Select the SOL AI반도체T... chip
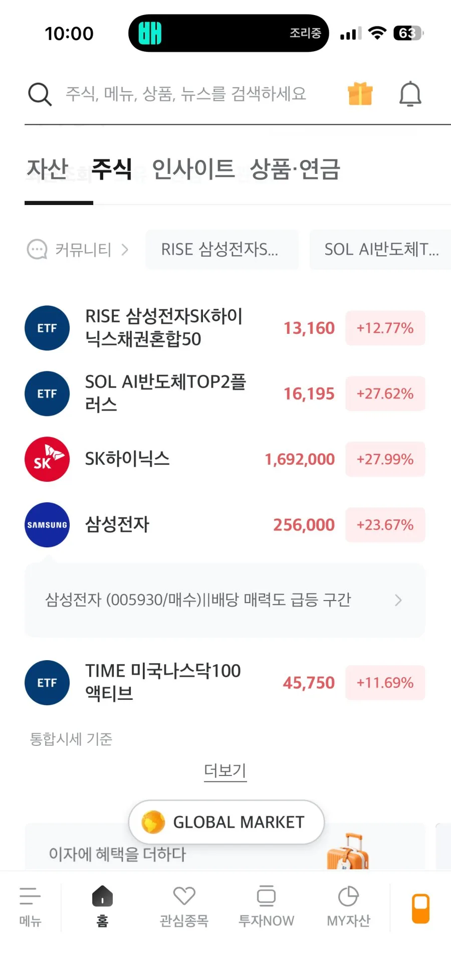 pos(380,250)
